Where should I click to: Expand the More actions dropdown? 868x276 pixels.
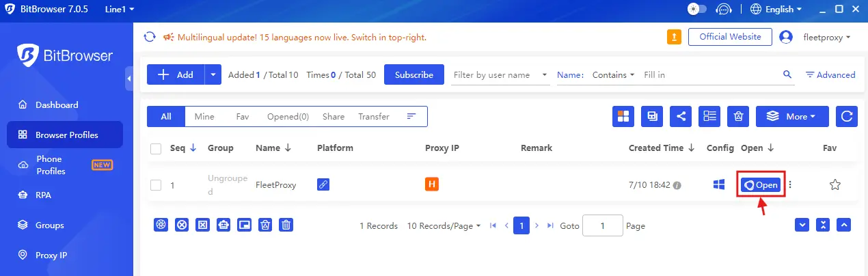tap(797, 117)
